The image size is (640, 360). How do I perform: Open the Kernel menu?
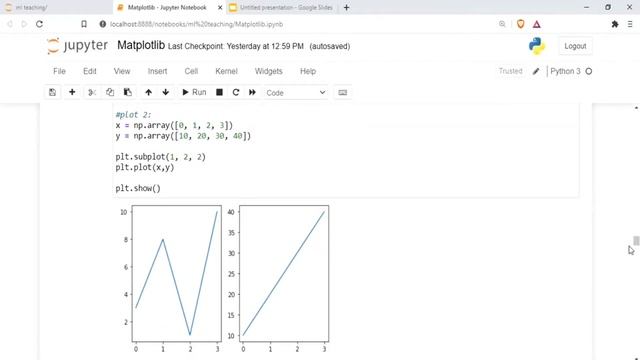click(x=227, y=71)
